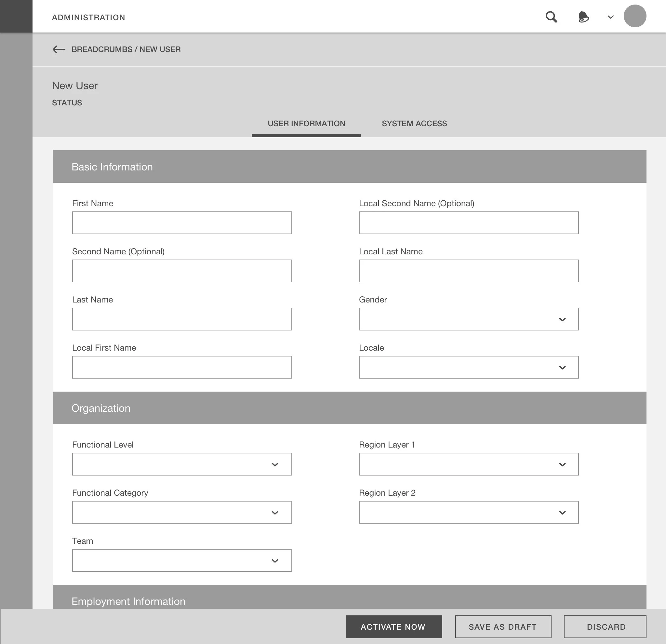
Task: Click the Breadcrumbs / New User link
Action: (126, 49)
